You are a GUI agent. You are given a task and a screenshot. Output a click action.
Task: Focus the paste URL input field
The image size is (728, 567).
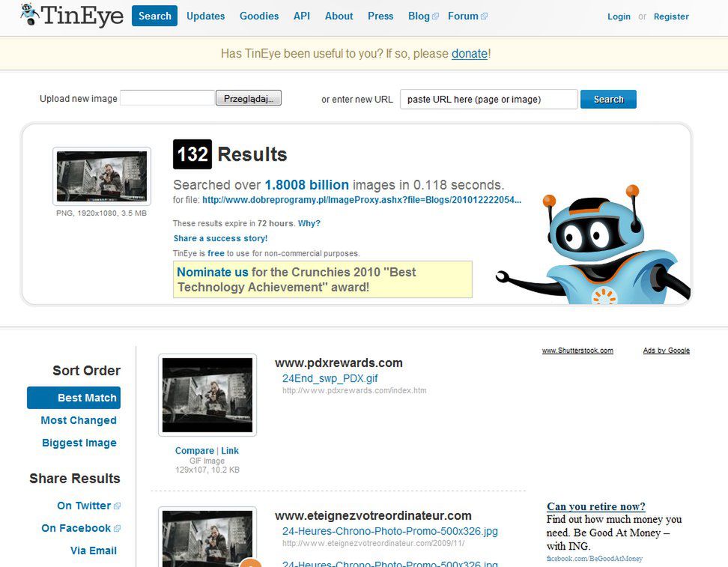pos(489,100)
